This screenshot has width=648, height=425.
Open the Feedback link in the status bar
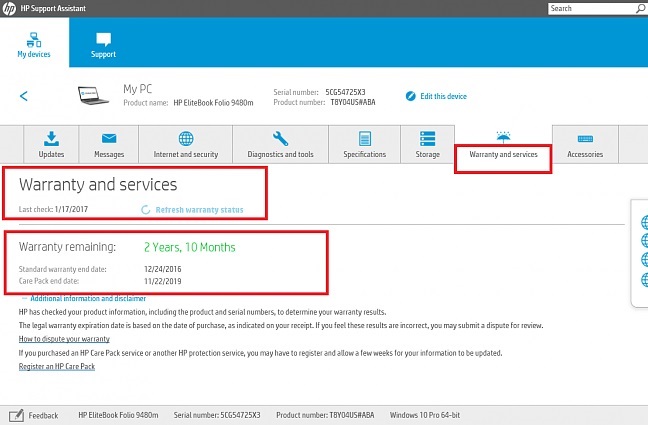[43, 415]
